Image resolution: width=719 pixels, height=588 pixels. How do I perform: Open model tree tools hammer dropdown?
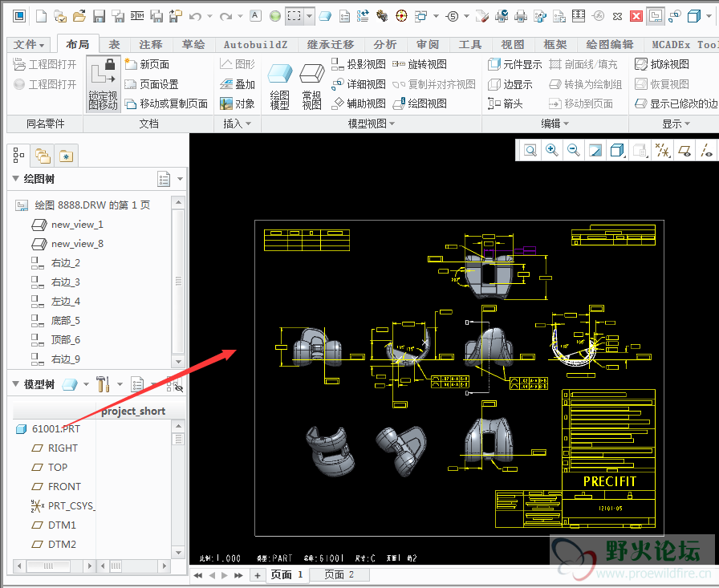pyautogui.click(x=120, y=384)
